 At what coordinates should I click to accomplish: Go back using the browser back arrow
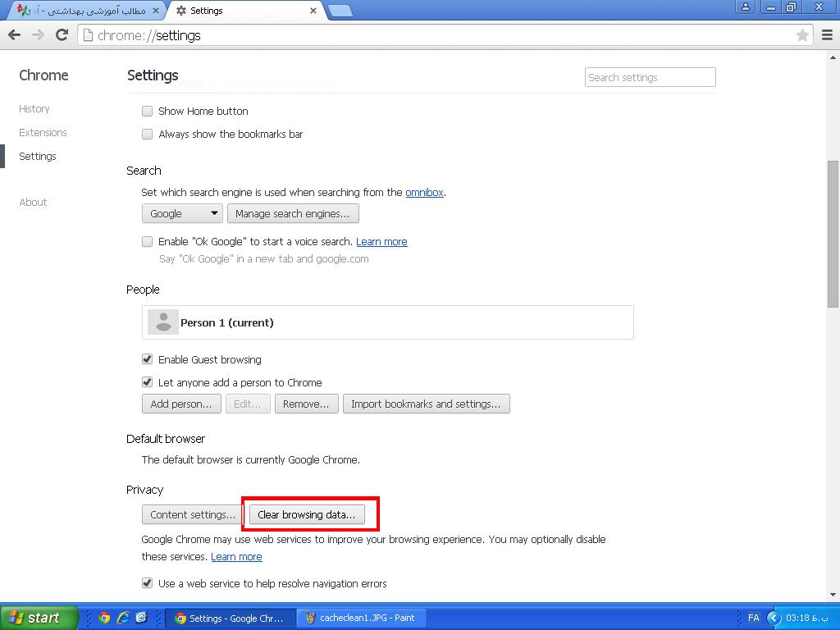pos(15,35)
